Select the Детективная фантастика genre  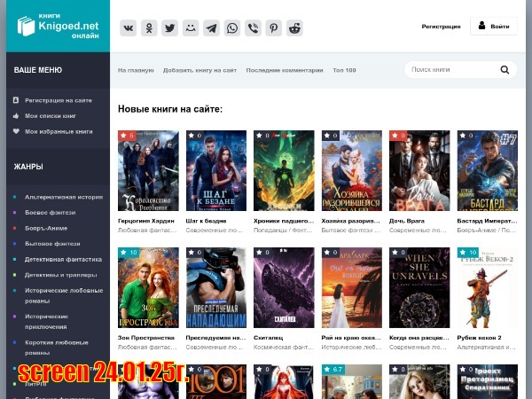(63, 260)
